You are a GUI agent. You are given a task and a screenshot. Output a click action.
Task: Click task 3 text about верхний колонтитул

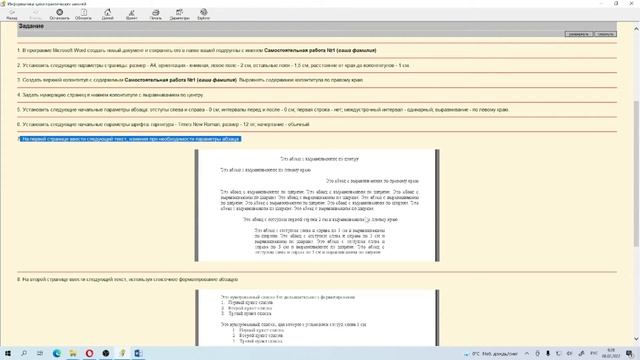click(190, 80)
